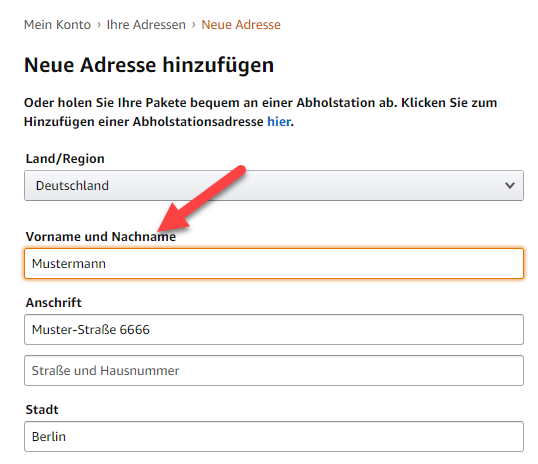Open the Mein Konto breadcrumb link
This screenshot has width=538, height=464.
click(57, 25)
